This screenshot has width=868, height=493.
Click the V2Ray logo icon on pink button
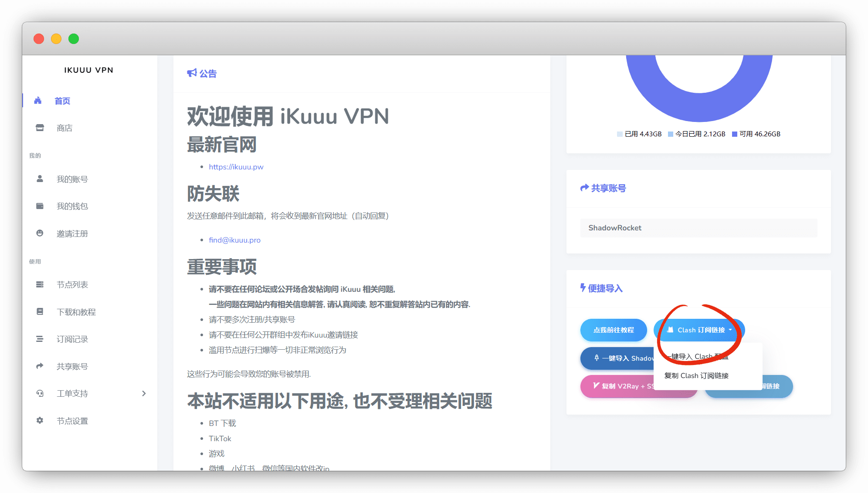coord(596,385)
